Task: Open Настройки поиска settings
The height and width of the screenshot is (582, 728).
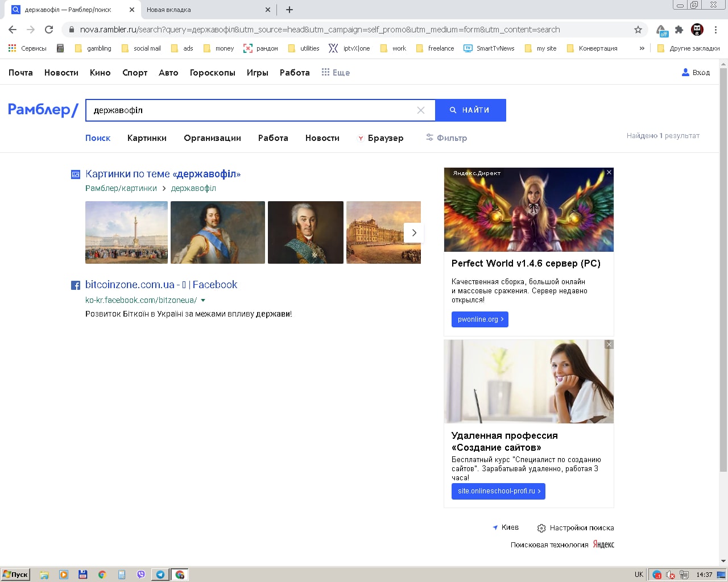Action: tap(576, 528)
